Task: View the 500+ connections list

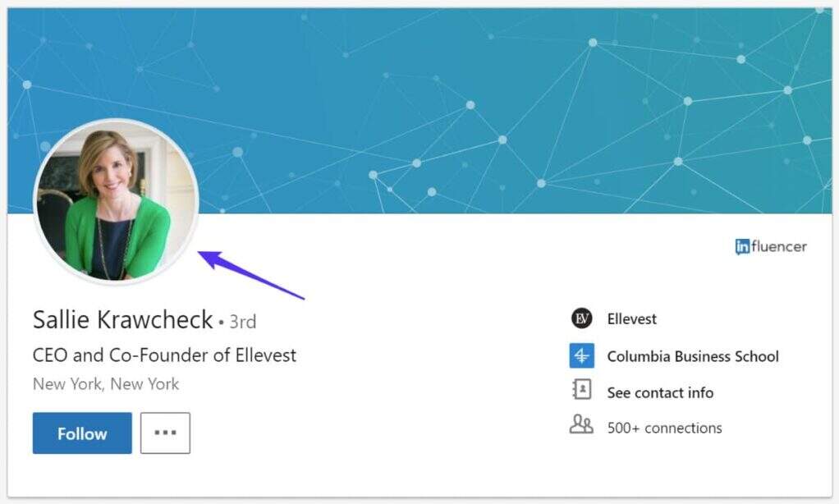Action: (664, 428)
